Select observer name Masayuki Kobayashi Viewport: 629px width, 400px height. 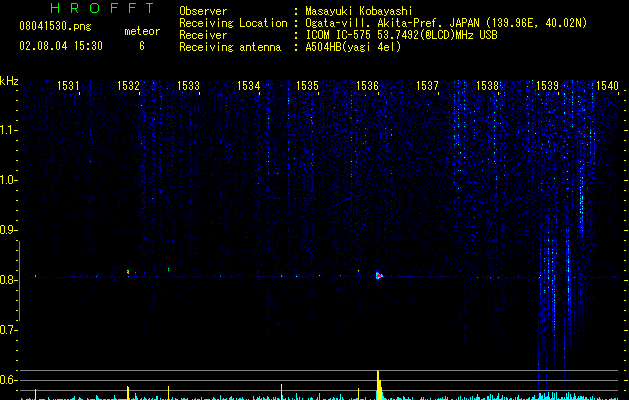click(359, 11)
